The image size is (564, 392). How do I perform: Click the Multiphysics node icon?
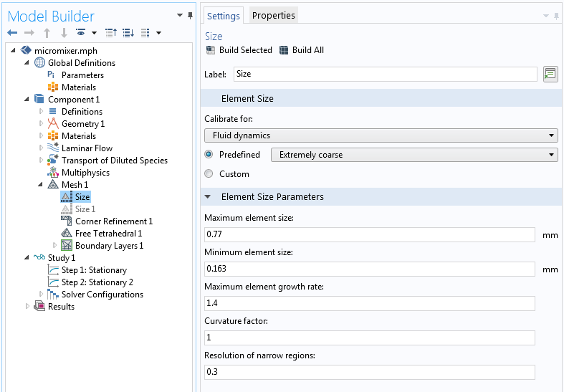point(53,172)
